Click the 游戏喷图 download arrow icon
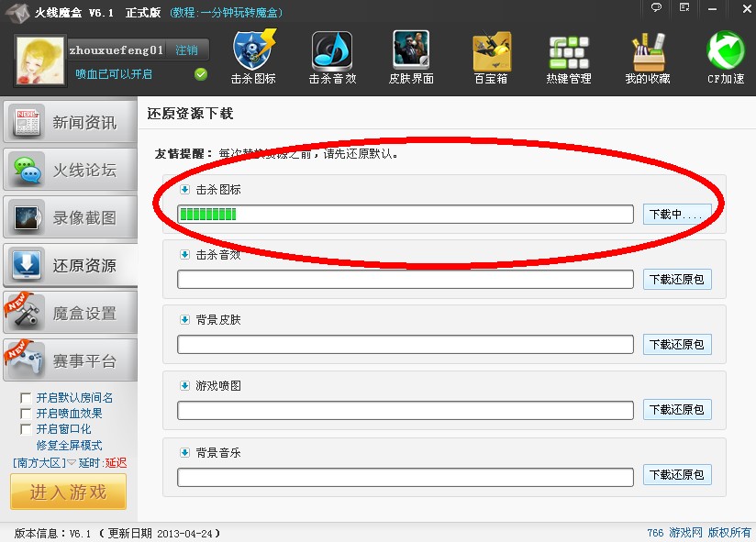 184,385
